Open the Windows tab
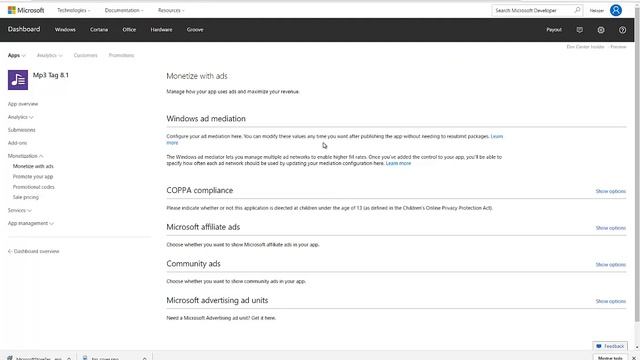This screenshot has width=640, height=360. (x=65, y=30)
